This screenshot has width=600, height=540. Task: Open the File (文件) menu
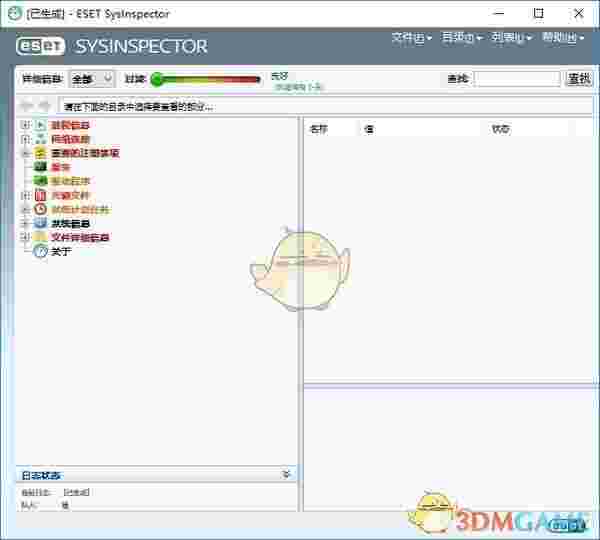pos(412,38)
